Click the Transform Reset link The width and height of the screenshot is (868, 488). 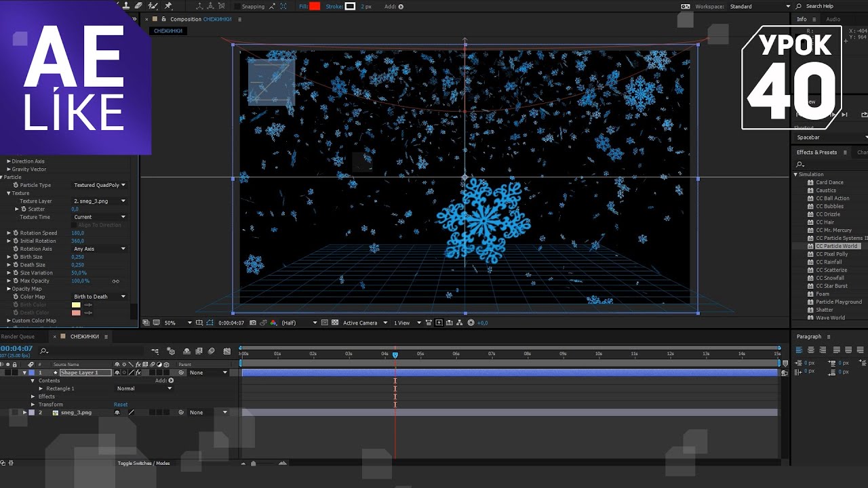[121, 405]
